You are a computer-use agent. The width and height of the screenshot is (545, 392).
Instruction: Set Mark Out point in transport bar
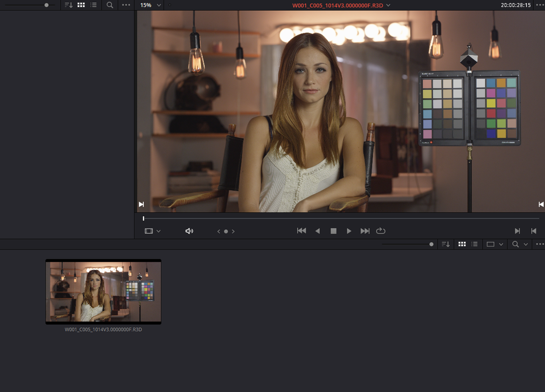point(534,231)
